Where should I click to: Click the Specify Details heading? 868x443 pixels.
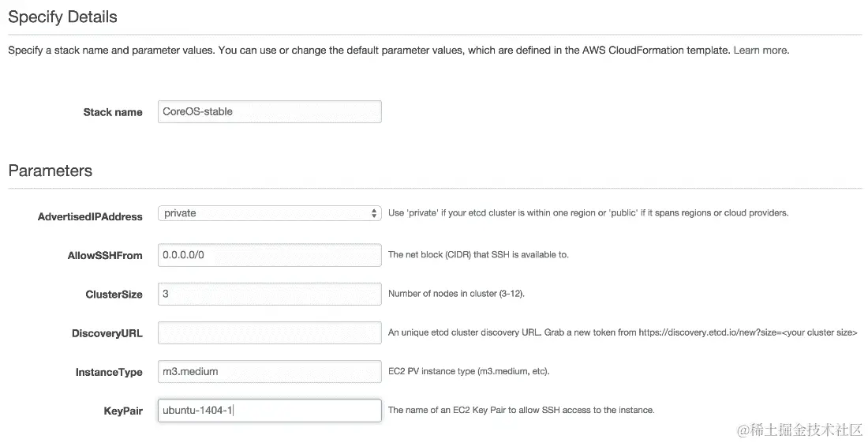62,17
